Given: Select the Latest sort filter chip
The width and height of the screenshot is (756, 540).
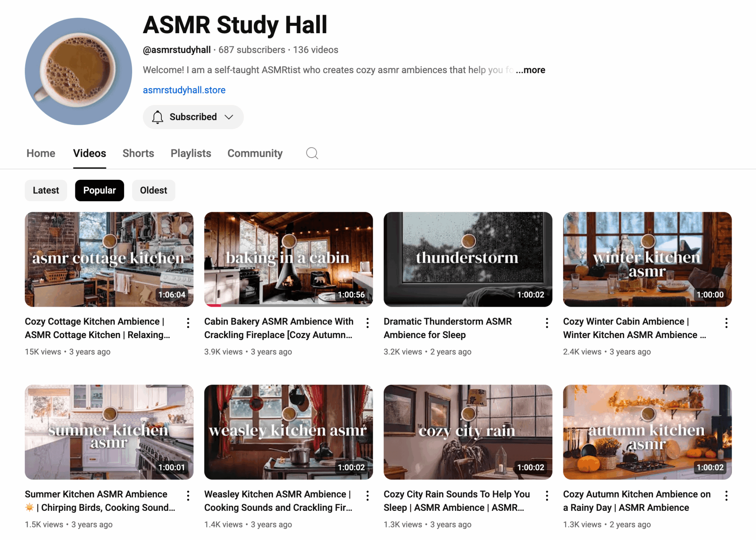Looking at the screenshot, I should point(46,190).
